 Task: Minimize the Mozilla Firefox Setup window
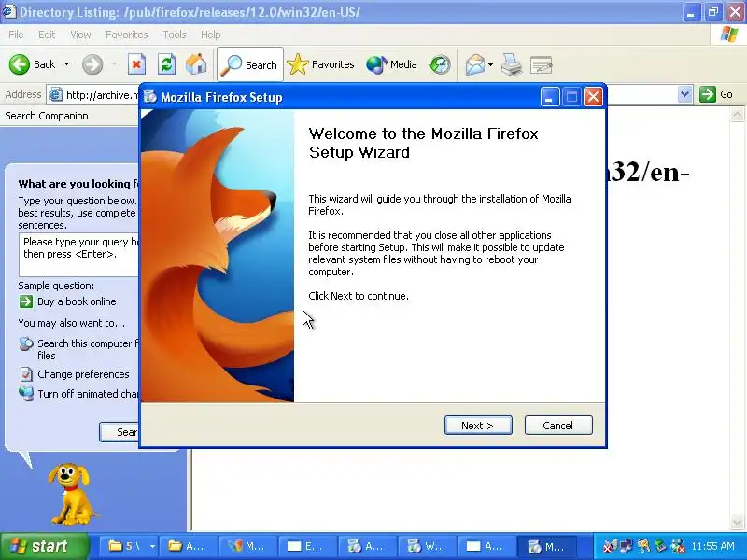point(550,97)
